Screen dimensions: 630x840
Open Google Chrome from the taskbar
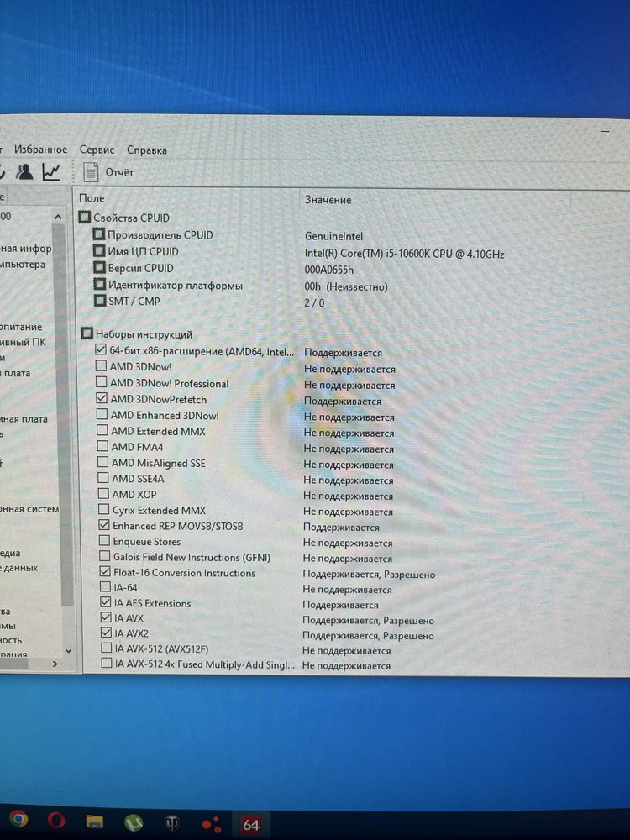coord(18,818)
